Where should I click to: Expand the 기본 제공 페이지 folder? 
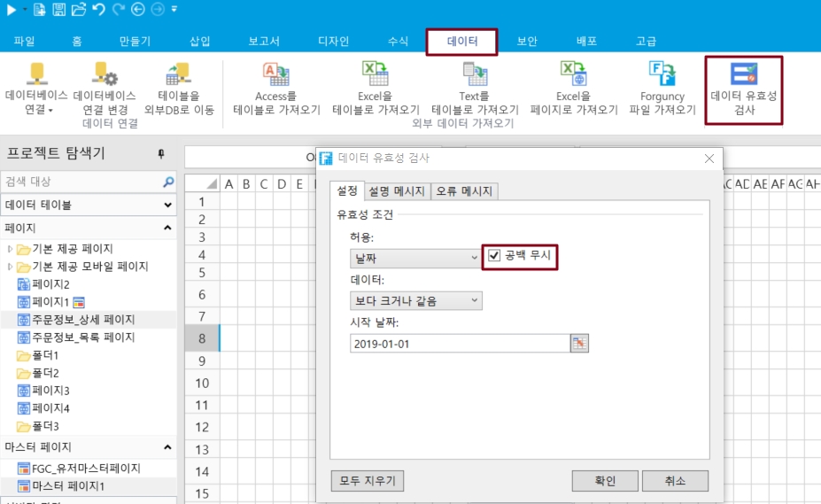(x=11, y=249)
